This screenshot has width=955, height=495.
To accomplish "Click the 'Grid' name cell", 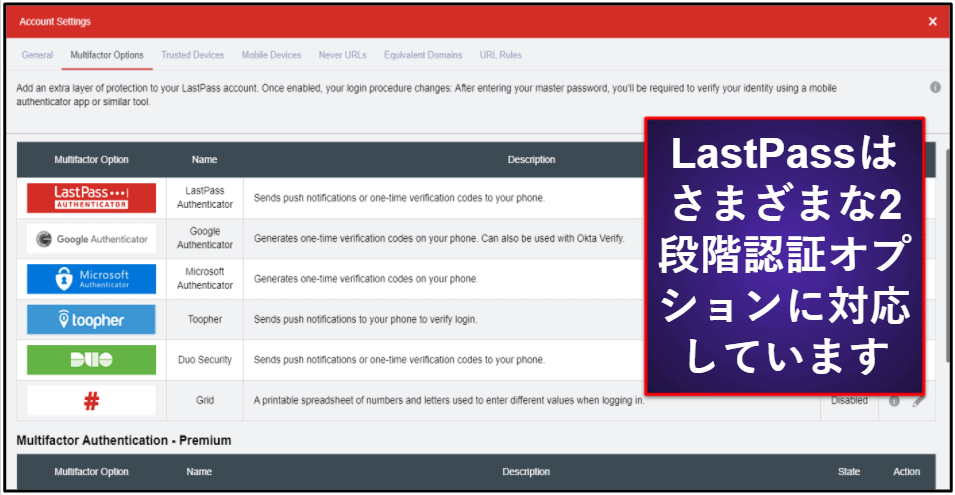I will click(205, 401).
